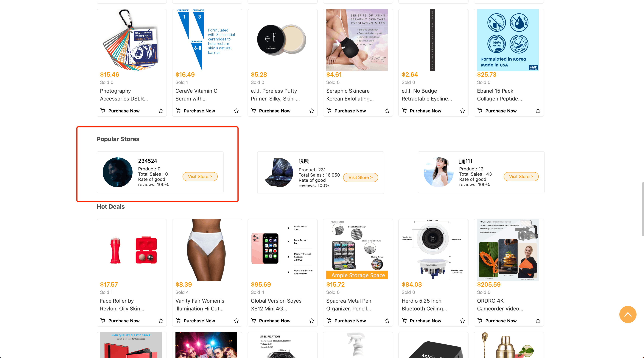The width and height of the screenshot is (644, 358).
Task: Click the shopping cart icon on Face Roller by Revlon
Action: (x=102, y=321)
